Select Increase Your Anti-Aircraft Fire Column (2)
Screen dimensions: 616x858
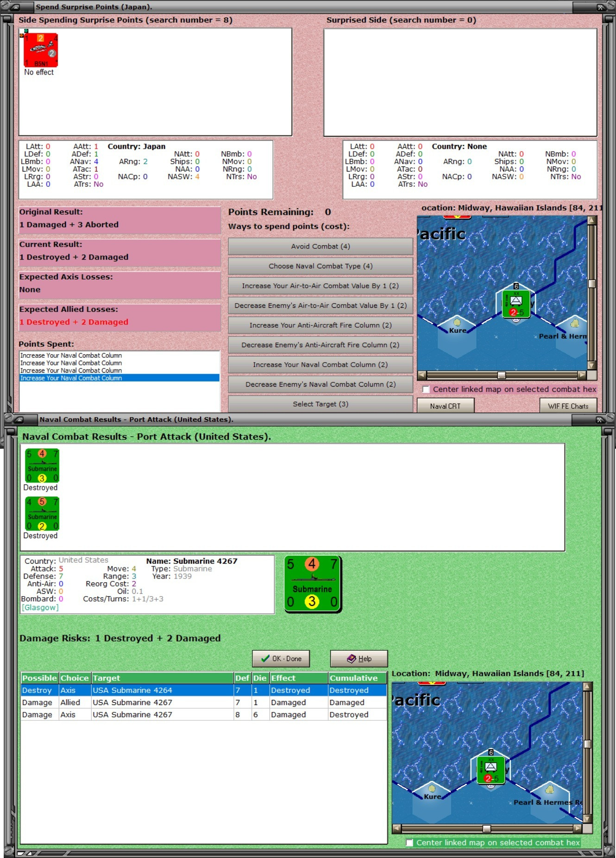point(321,325)
